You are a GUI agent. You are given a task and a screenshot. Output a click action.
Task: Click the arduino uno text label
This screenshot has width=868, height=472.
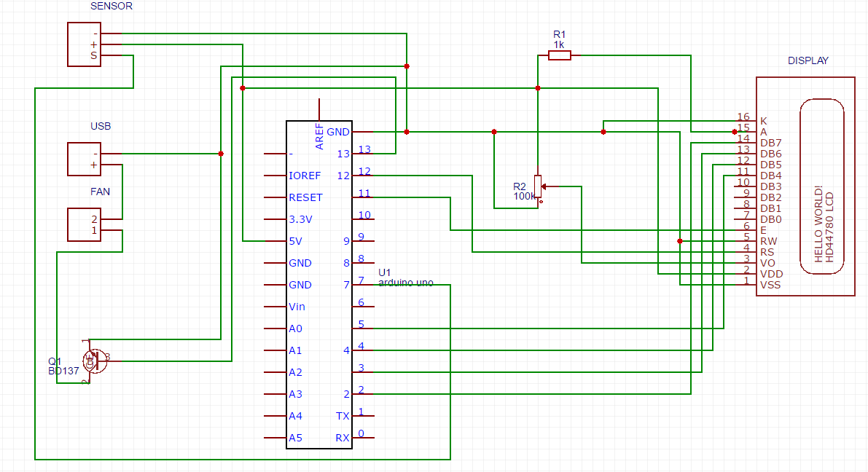404,282
